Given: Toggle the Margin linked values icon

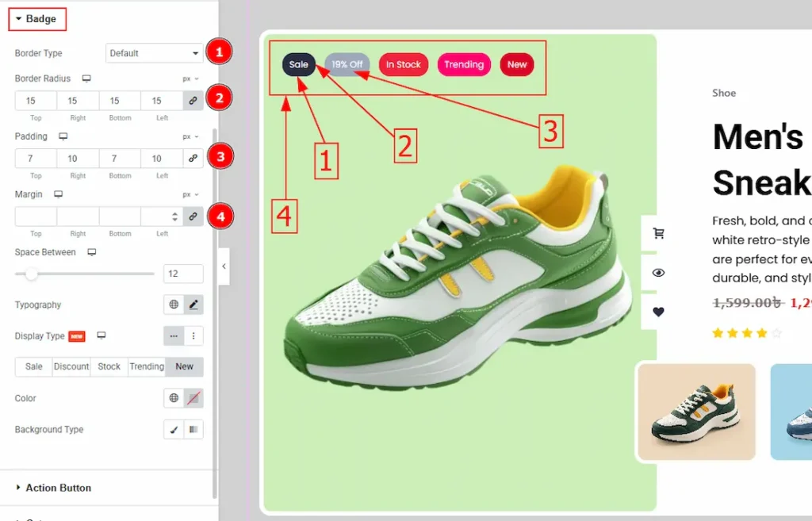Looking at the screenshot, I should pyautogui.click(x=193, y=216).
